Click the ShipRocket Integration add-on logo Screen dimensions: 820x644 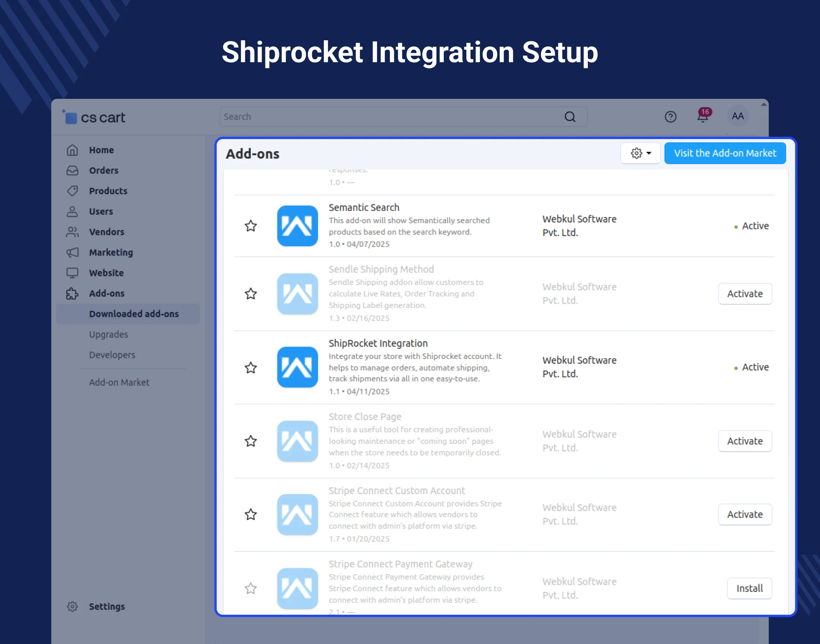297,367
